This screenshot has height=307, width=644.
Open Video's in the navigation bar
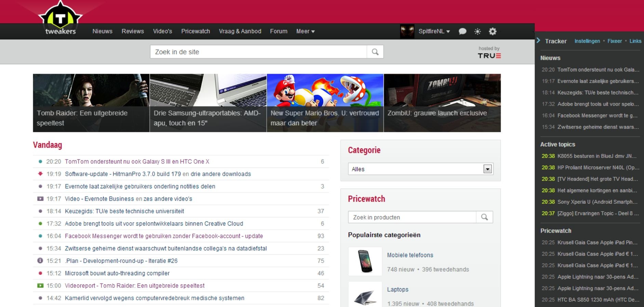coord(162,31)
